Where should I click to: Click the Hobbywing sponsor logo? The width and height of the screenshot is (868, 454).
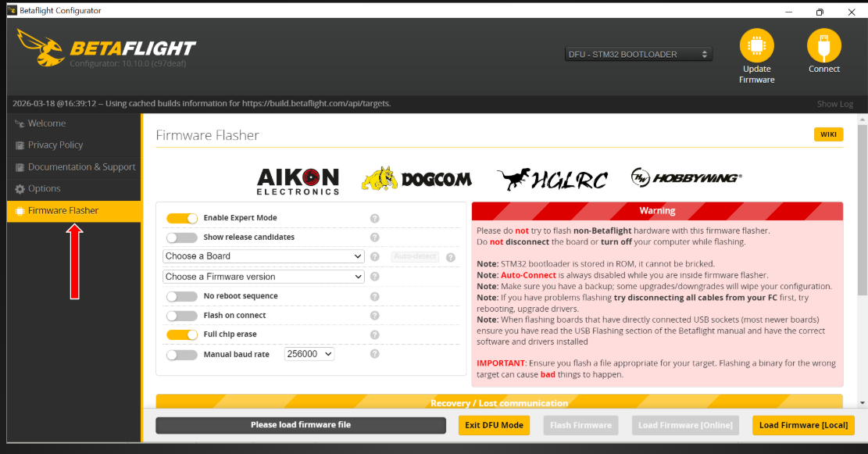686,178
